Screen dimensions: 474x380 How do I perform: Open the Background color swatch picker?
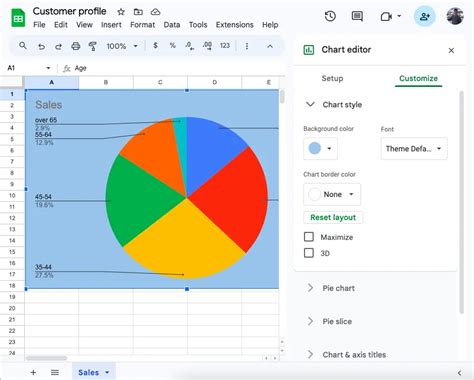pos(320,148)
